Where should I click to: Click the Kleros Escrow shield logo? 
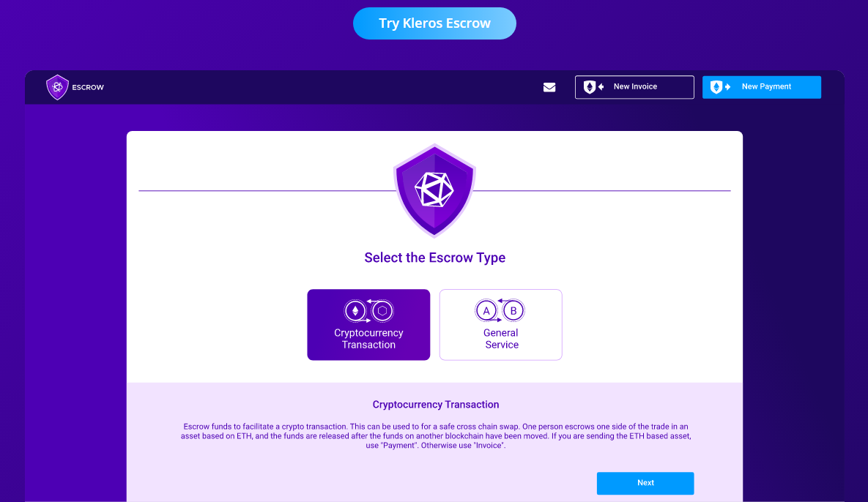pos(57,87)
